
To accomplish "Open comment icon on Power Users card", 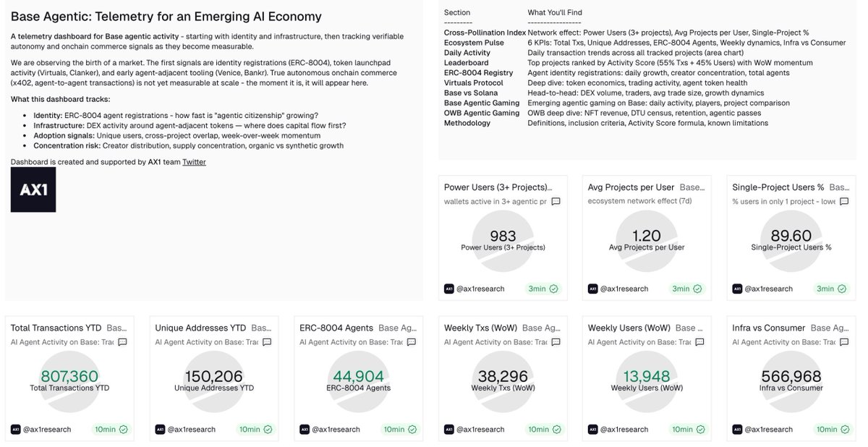I will 556,202.
